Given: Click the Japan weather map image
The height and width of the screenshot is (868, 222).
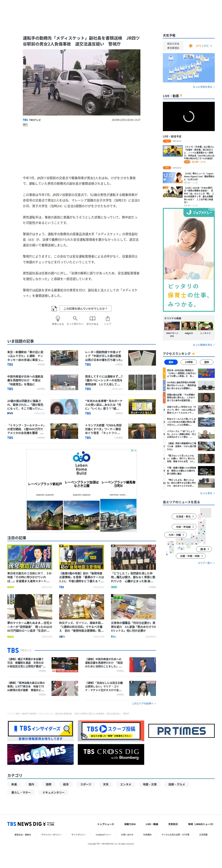Looking at the screenshot, I should tap(189, 68).
